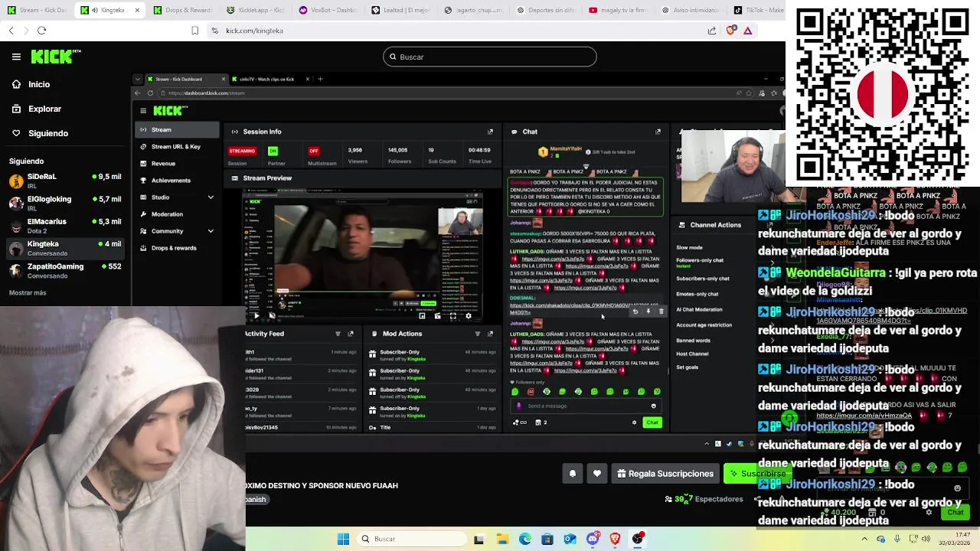Screen dimensions: 980x551
Task: Play the Stream Preview video
Action: tap(256, 315)
